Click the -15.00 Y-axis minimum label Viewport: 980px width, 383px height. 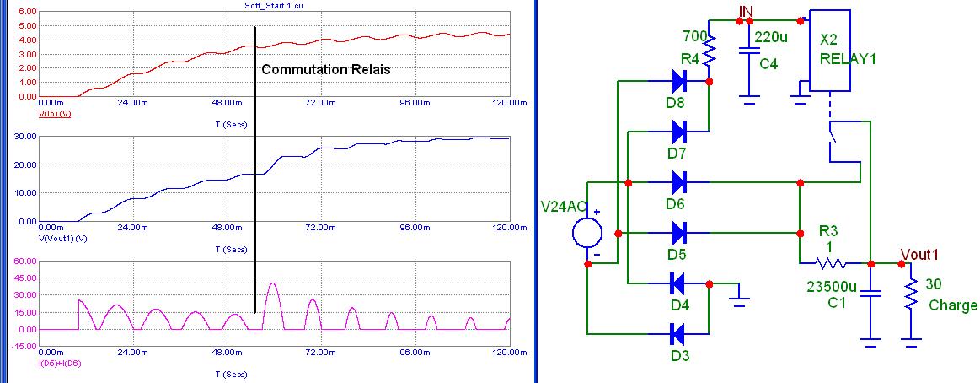point(24,347)
